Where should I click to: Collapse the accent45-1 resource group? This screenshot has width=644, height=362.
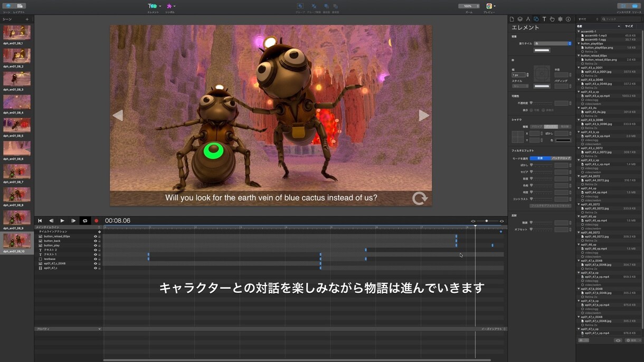coord(579,31)
